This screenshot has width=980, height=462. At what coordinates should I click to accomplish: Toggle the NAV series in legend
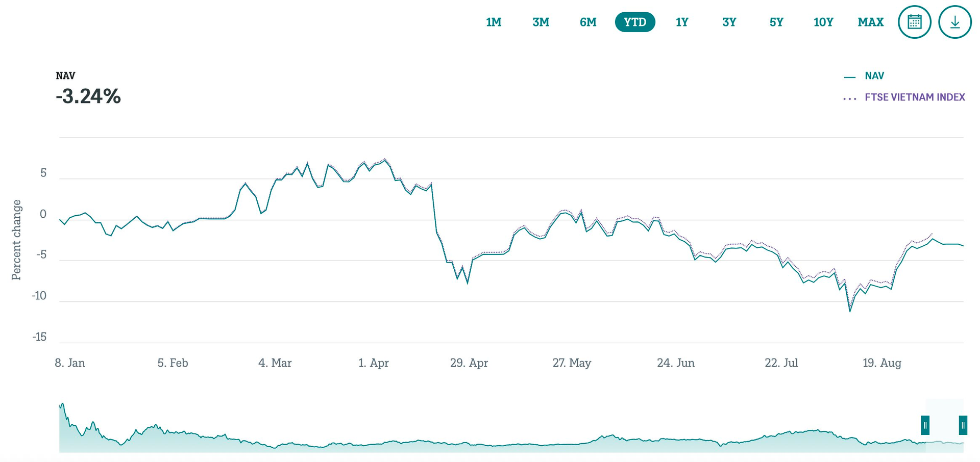pyautogui.click(x=864, y=76)
